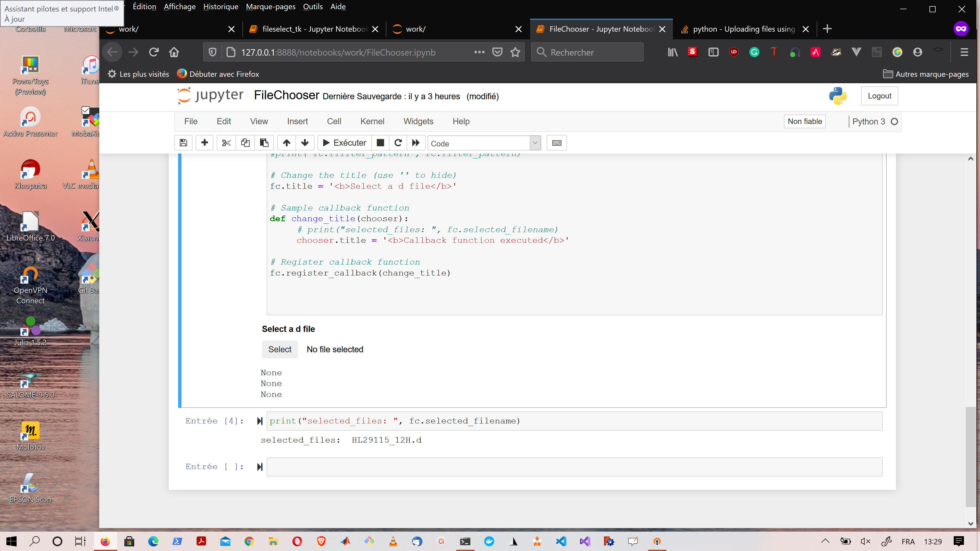Screen dimensions: 980x551
Task: Paste cells below with the clipboard icon
Action: coord(264,143)
